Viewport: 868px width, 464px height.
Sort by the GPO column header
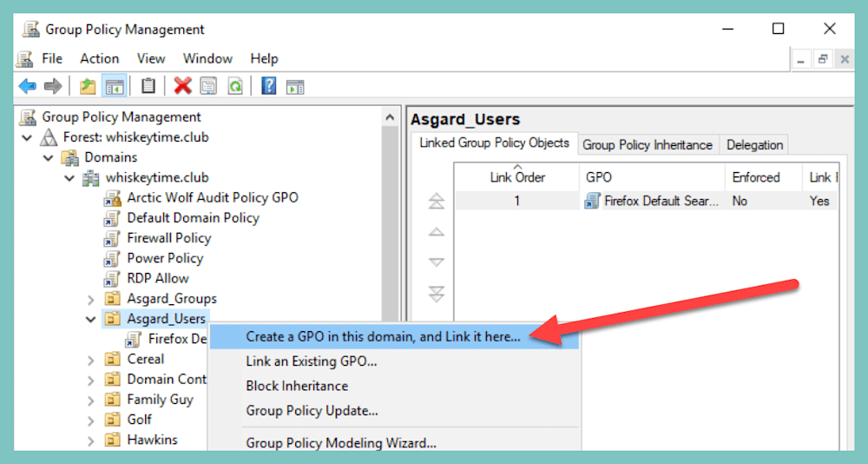click(x=652, y=177)
